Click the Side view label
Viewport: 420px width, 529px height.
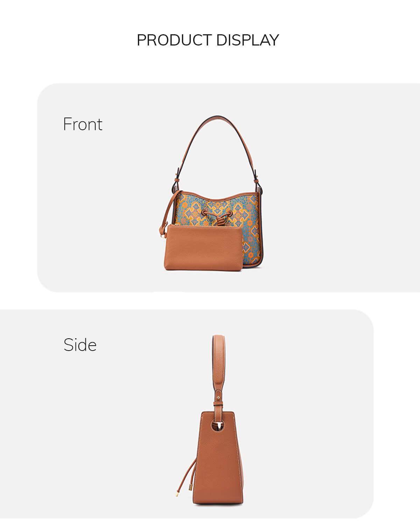click(80, 345)
